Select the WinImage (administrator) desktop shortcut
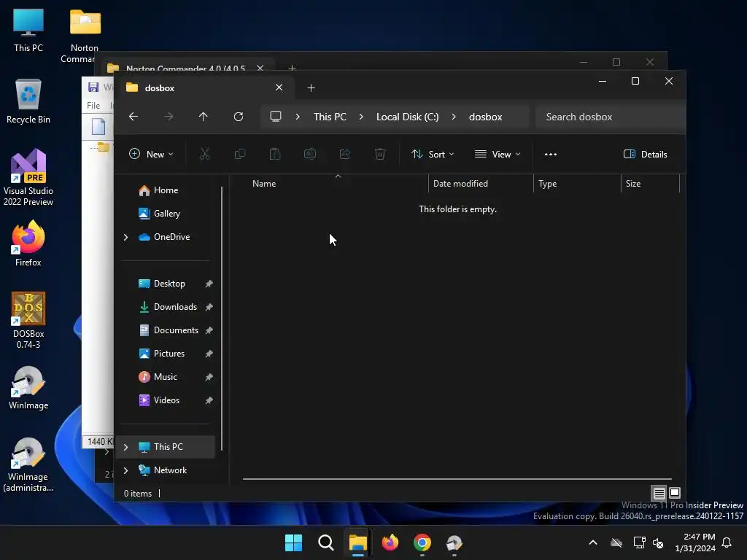This screenshot has width=747, height=560. click(x=28, y=464)
